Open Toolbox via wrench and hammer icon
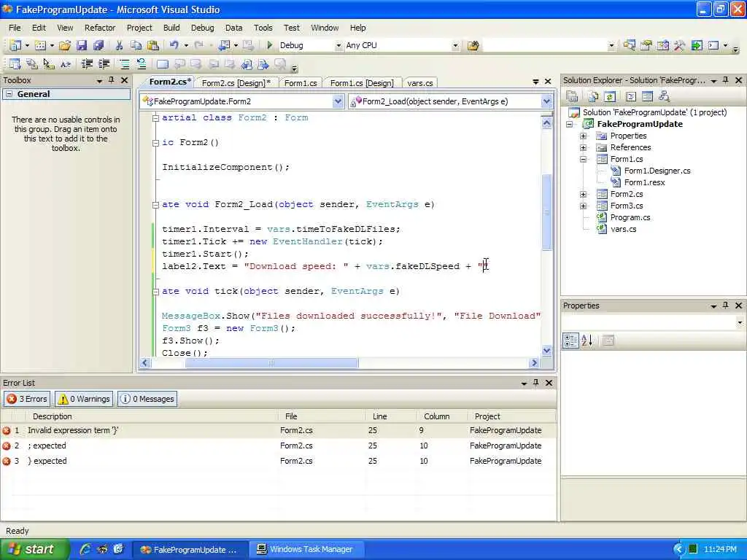The image size is (747, 560). pyautogui.click(x=679, y=45)
